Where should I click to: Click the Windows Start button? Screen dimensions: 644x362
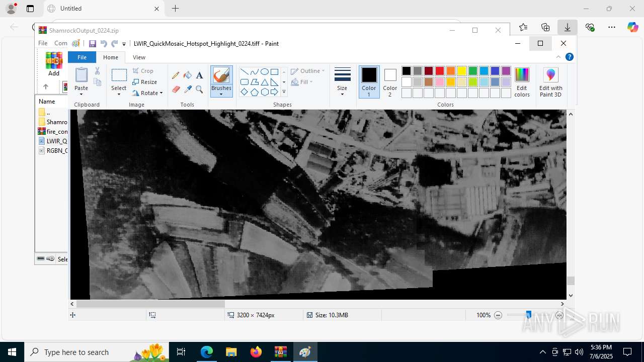12,352
